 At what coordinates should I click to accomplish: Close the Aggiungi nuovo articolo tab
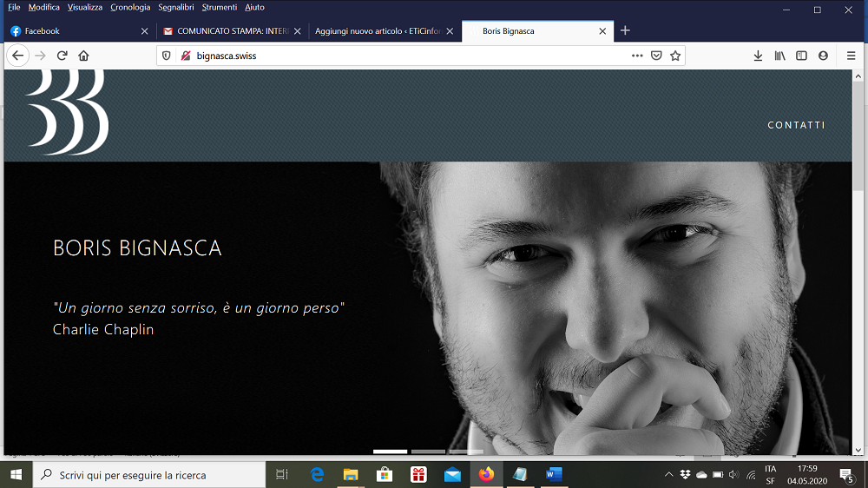click(x=450, y=31)
